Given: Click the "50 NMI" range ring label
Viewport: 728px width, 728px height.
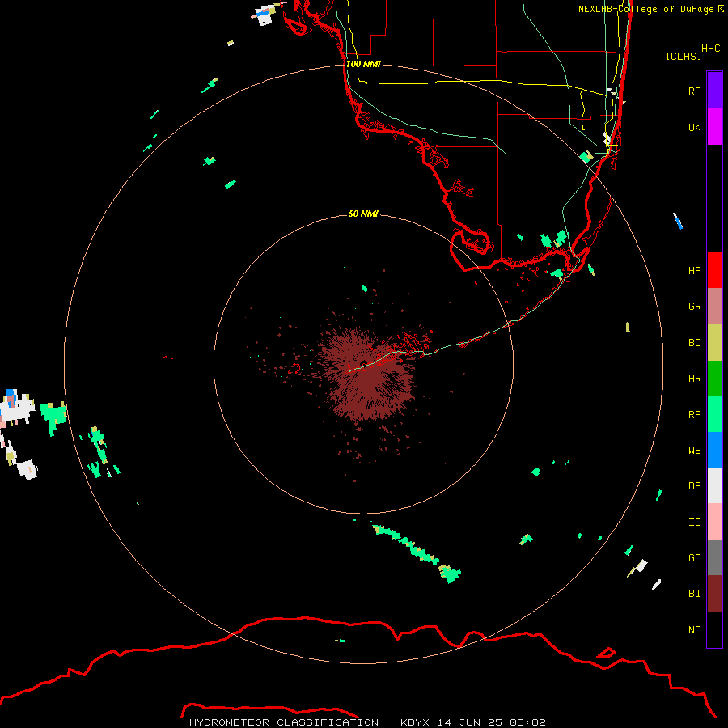Looking at the screenshot, I should 363,214.
